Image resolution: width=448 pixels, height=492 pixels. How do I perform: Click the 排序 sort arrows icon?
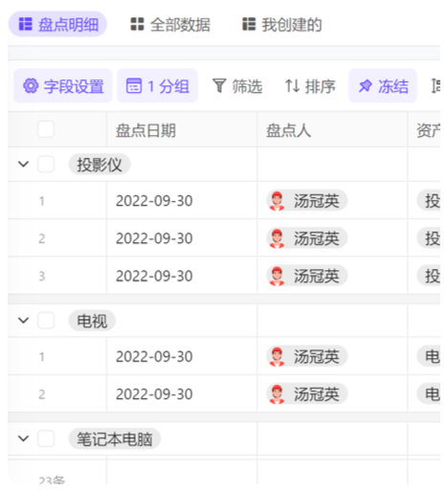(x=292, y=86)
